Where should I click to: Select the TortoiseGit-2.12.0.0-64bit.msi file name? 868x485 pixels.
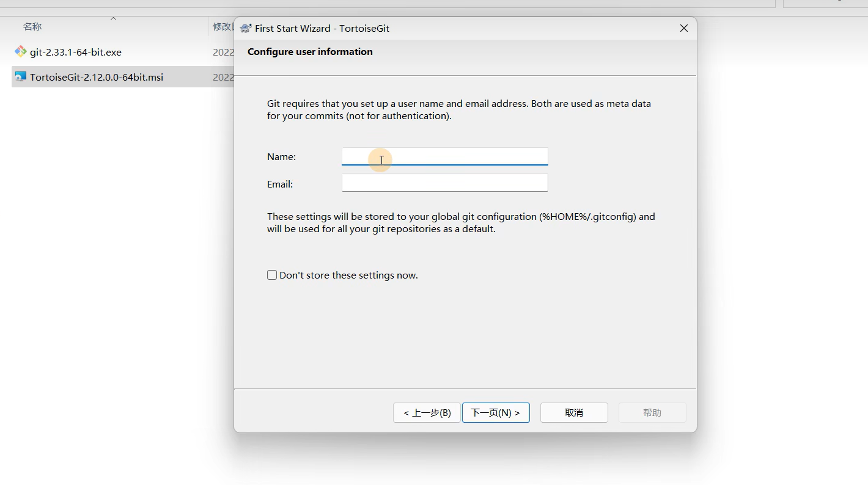pyautogui.click(x=97, y=77)
